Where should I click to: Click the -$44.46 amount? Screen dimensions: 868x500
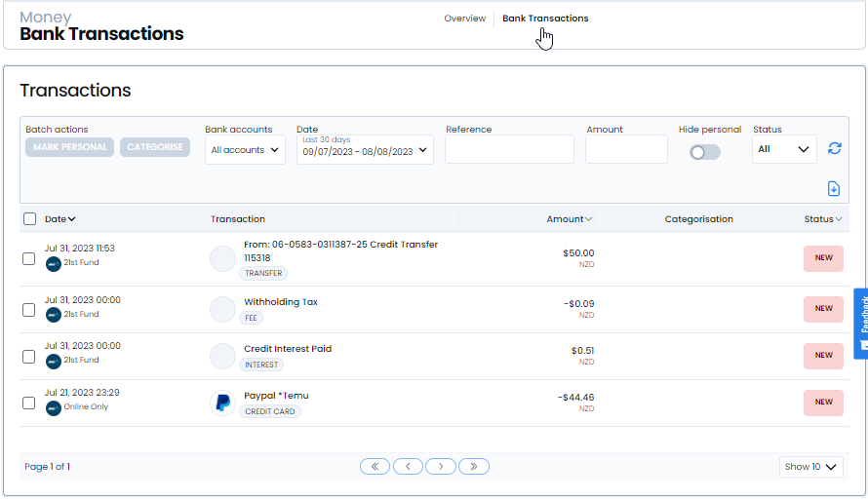point(575,397)
